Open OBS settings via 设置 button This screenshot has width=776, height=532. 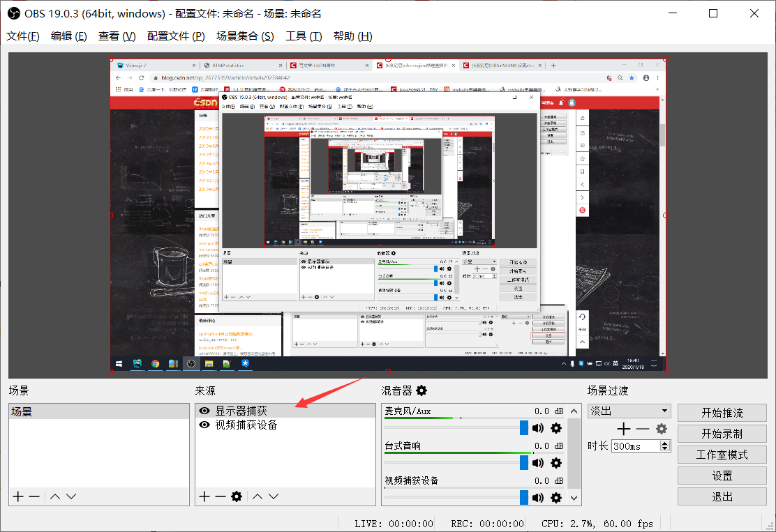[x=722, y=476]
